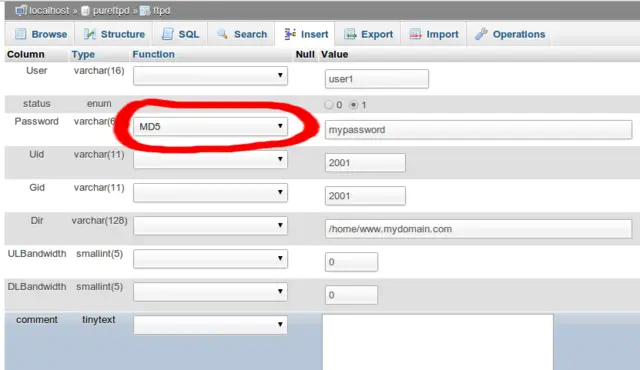The height and width of the screenshot is (370, 640).
Task: Select status radio option 1
Action: pos(353,105)
